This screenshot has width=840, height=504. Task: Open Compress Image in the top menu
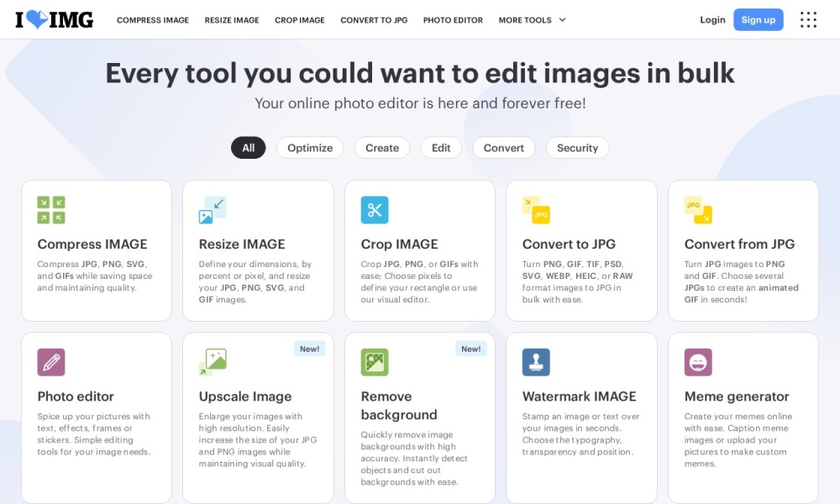click(x=153, y=20)
